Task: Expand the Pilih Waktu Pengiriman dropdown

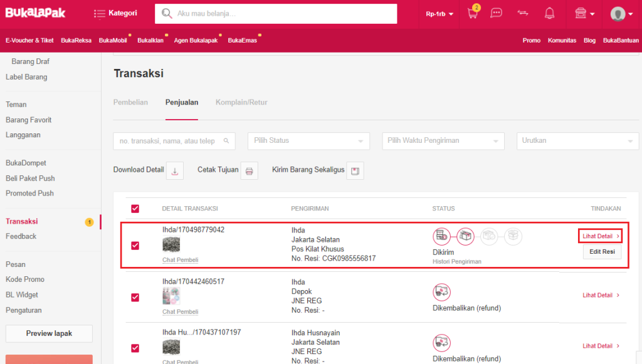Action: point(443,141)
